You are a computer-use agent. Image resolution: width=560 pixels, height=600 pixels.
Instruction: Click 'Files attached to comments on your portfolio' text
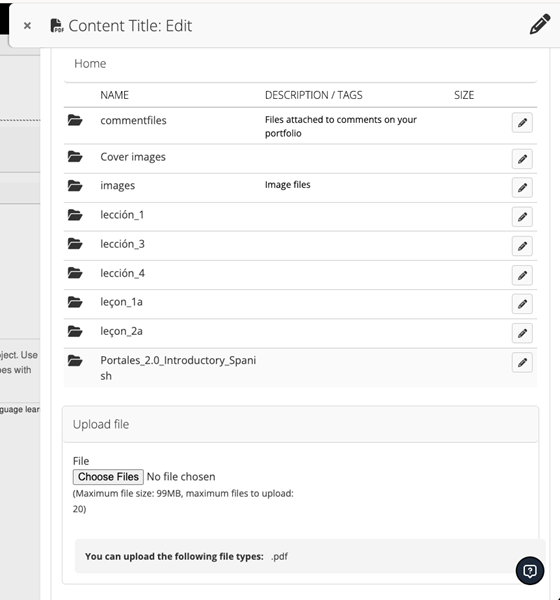[x=341, y=127]
